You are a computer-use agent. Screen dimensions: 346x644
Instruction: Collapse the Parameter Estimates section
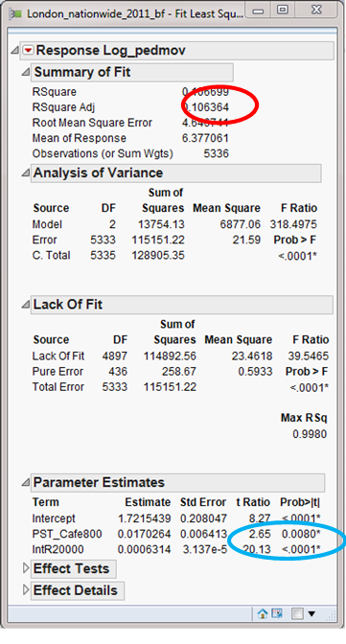click(26, 483)
